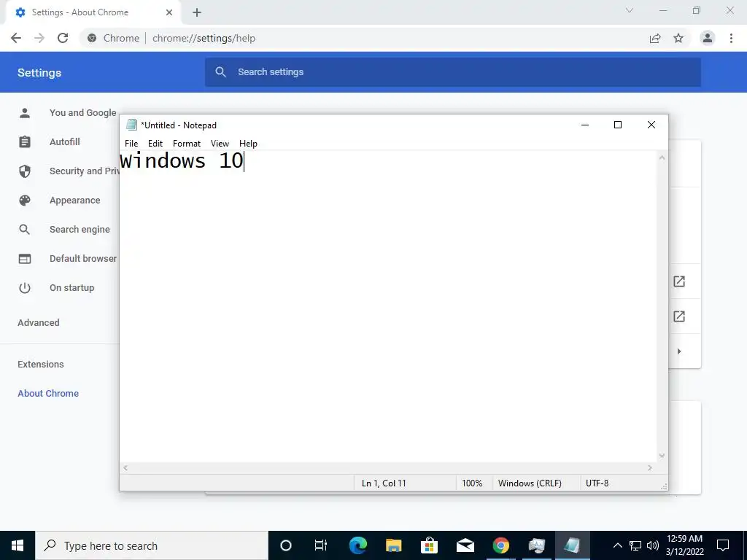Click the taskbar search box
Screen dimensions: 747x560
[152, 545]
